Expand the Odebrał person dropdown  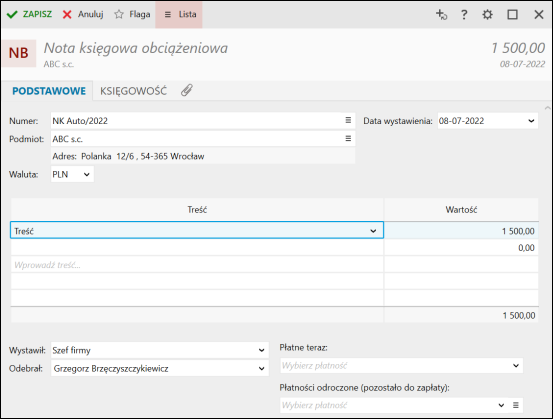[261, 369]
